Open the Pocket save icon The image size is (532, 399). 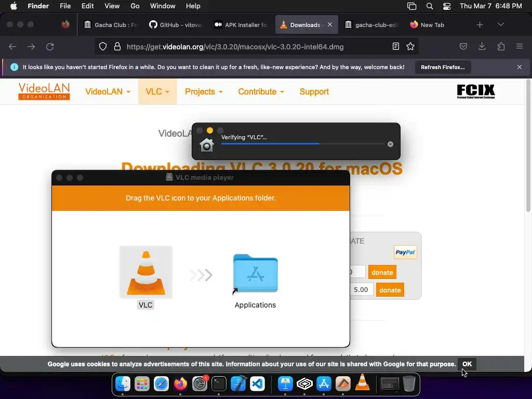click(463, 46)
